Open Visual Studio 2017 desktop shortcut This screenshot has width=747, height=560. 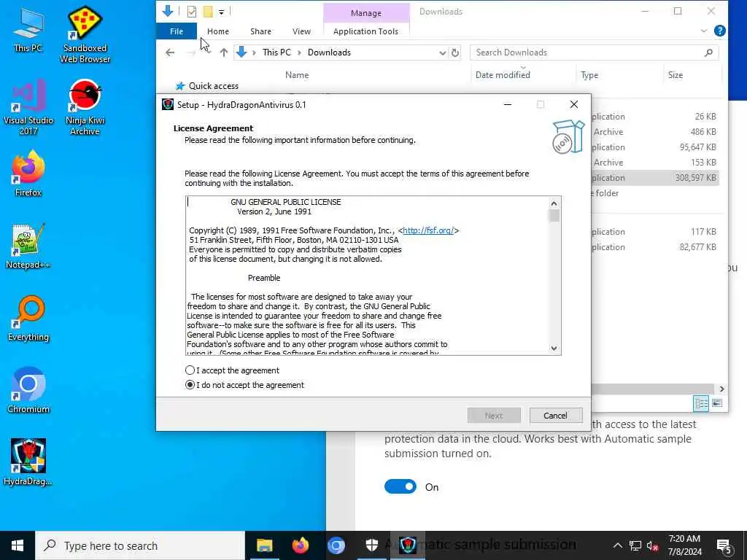coord(28,106)
